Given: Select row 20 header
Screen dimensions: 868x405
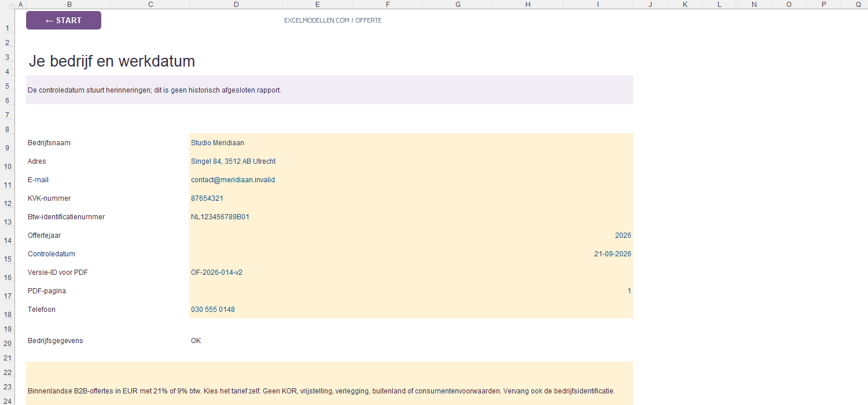Looking at the screenshot, I should 8,341.
